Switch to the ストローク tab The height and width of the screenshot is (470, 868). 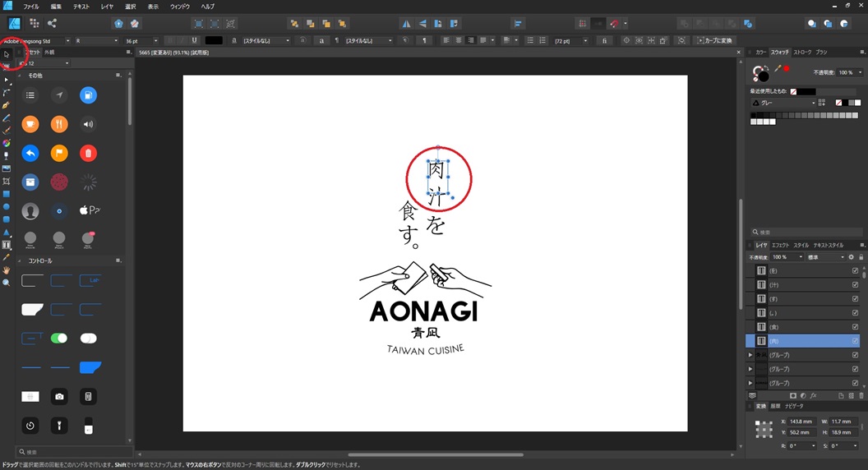pyautogui.click(x=802, y=52)
